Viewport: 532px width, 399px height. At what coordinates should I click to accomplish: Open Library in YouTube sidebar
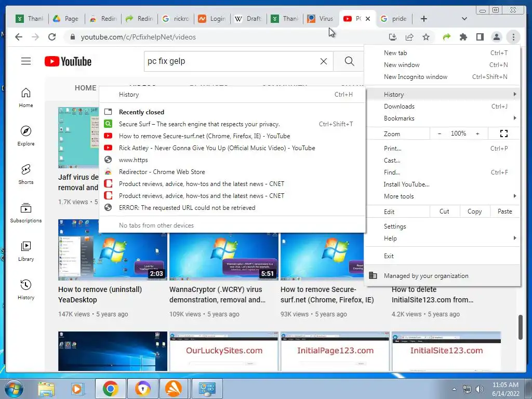[x=26, y=251]
